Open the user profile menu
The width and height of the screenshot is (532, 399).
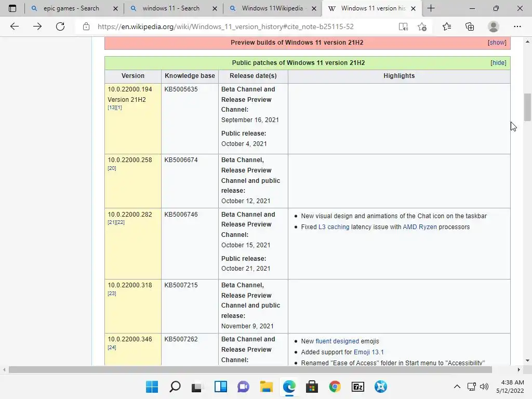coord(494,26)
